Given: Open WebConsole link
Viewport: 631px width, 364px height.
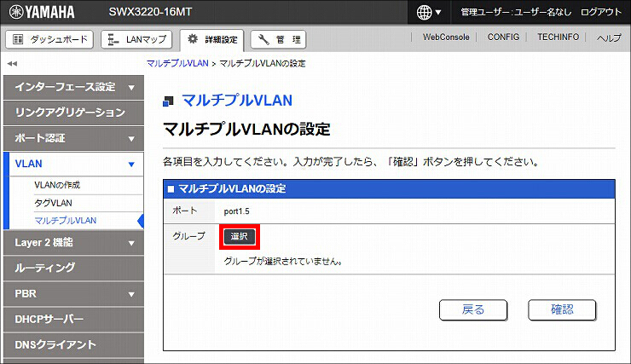Looking at the screenshot, I should coord(446,37).
